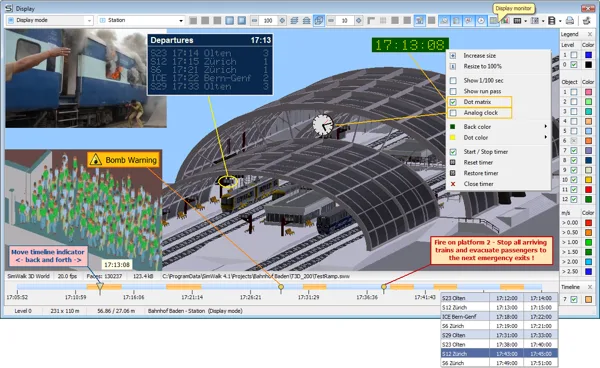Screen dimensions: 600x368
Task: Click the highlighted 3D cube view icon
Action: [x=318, y=21]
